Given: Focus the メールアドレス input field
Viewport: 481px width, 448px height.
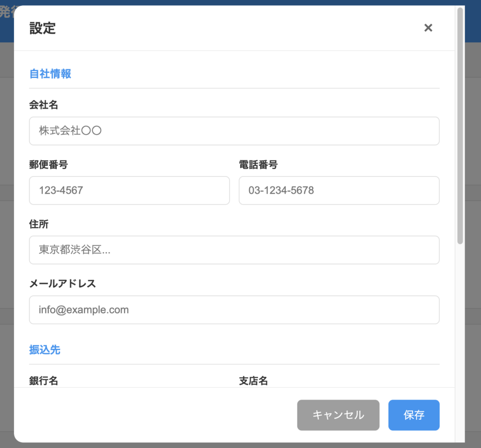Looking at the screenshot, I should [234, 310].
